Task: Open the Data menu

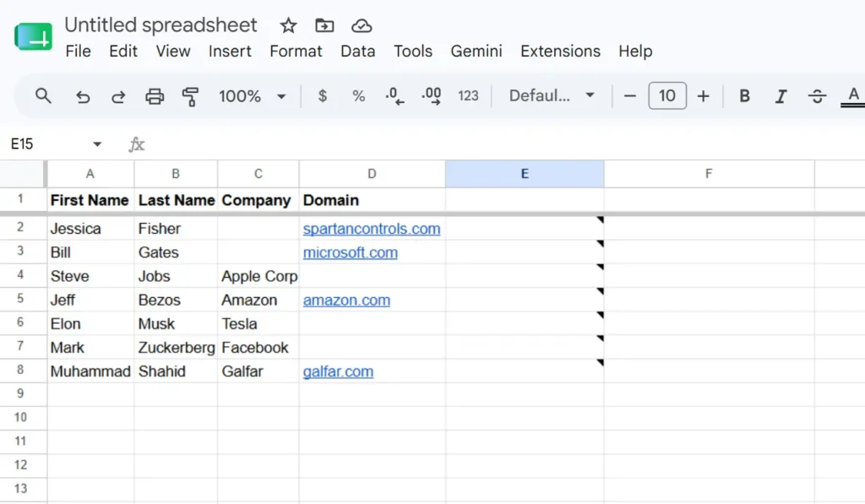Action: click(x=357, y=51)
